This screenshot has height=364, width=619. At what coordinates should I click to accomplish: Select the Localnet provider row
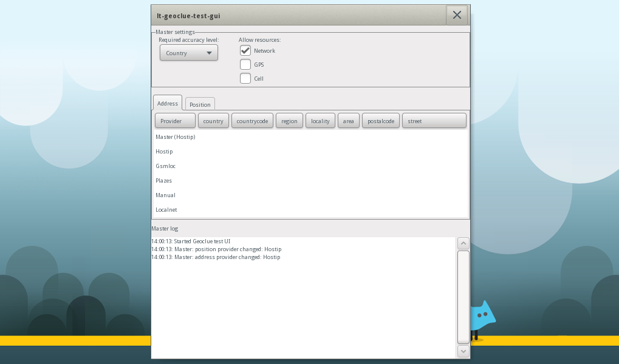(310, 210)
